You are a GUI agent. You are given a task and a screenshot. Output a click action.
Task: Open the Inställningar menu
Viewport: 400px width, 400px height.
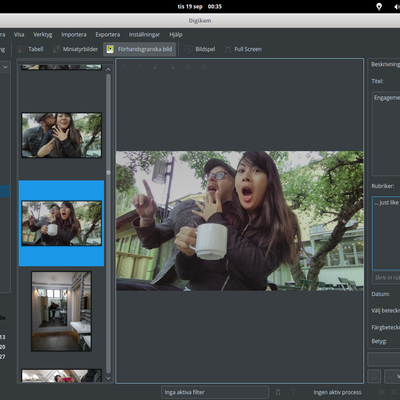point(144,34)
